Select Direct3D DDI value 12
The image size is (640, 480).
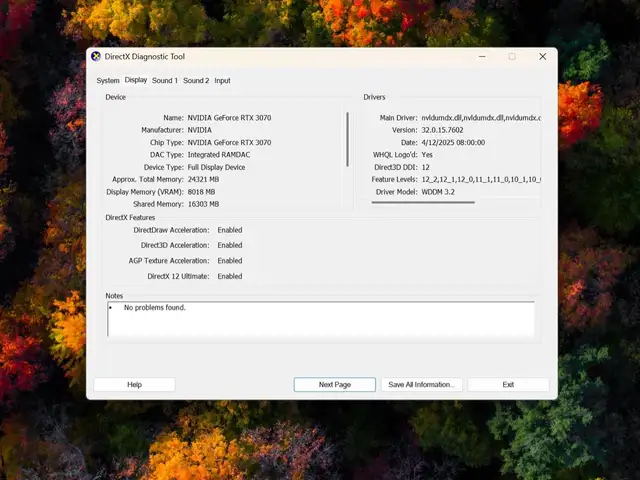point(425,167)
